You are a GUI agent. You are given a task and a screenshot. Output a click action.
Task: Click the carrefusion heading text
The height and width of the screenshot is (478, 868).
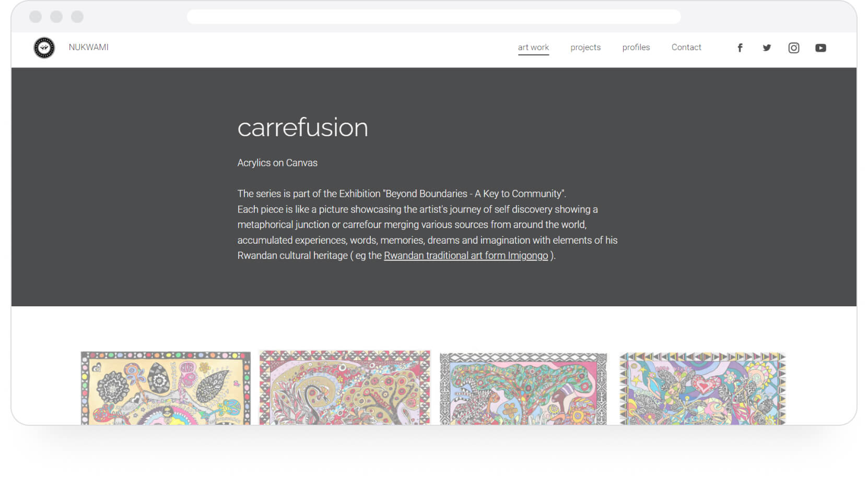[x=303, y=128]
